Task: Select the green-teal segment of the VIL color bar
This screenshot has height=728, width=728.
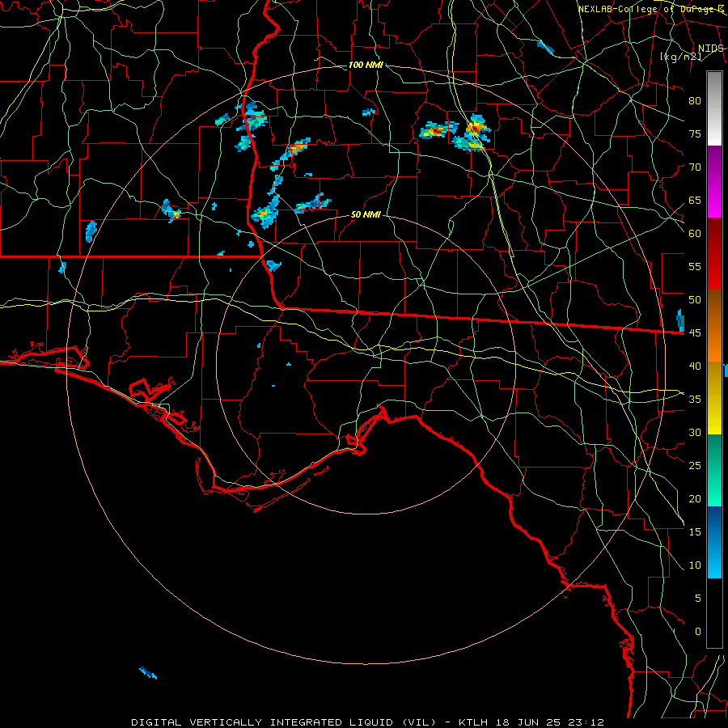Action: [714, 470]
